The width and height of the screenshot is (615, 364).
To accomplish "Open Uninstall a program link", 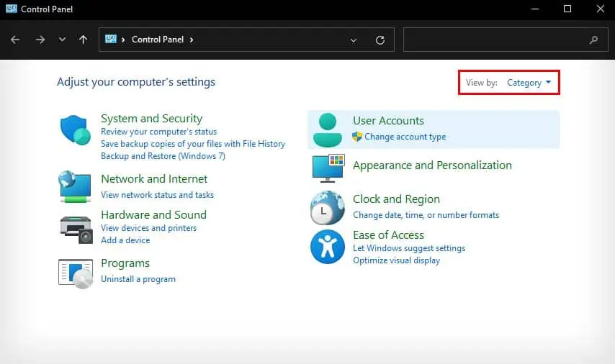I will point(138,279).
